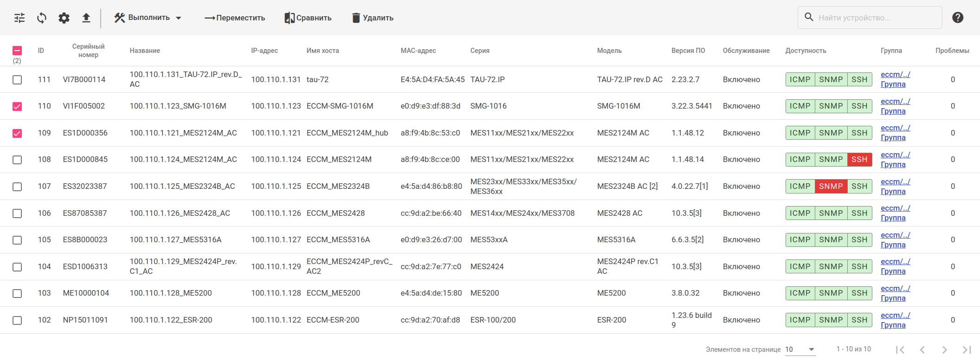Open the items-per-page dropdown
980x362 pixels.
tap(800, 349)
